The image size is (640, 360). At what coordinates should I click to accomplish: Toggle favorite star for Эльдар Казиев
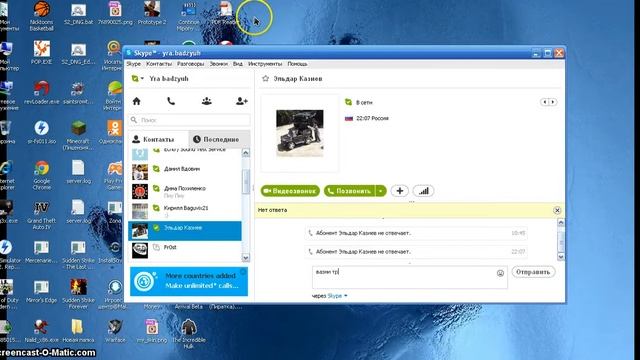(x=265, y=78)
